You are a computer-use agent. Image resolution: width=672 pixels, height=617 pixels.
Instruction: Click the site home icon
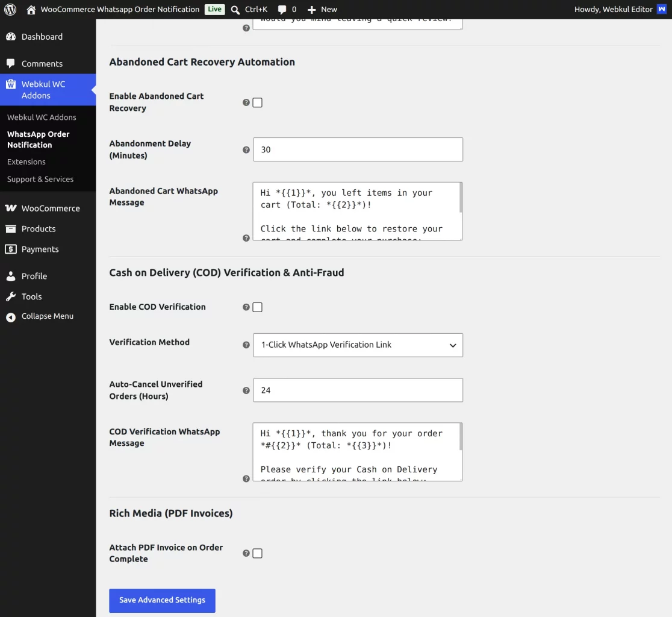tap(31, 10)
